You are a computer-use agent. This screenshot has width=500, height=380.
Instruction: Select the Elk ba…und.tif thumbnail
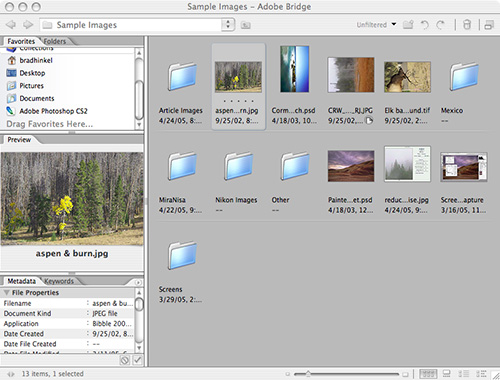click(407, 77)
